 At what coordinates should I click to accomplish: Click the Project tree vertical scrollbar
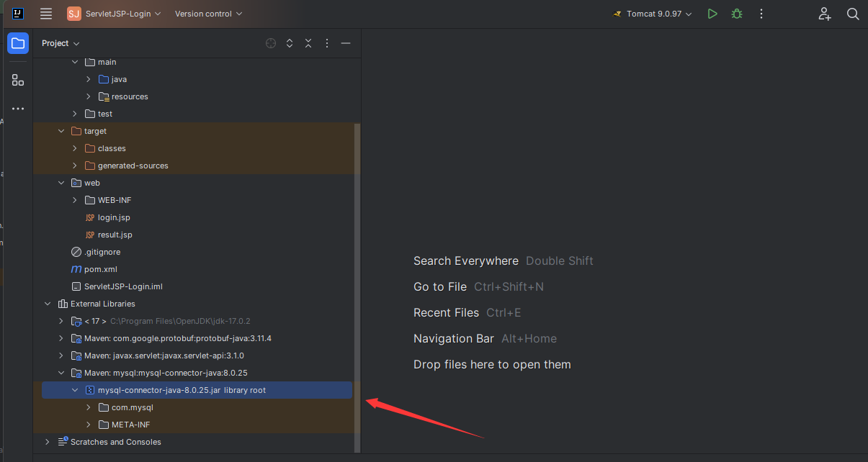(357, 288)
